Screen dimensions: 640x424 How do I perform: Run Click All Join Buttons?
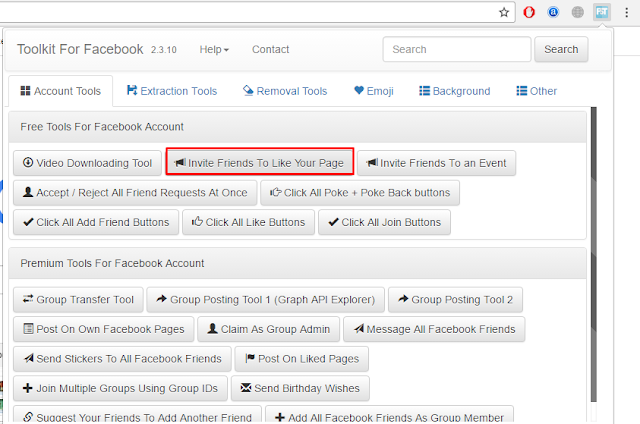tap(384, 222)
